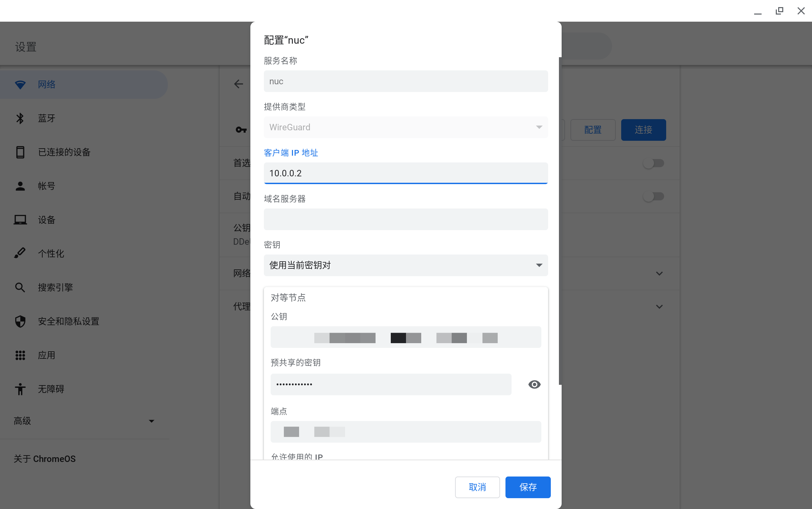Click the Bluetooth icon in sidebar
The height and width of the screenshot is (509, 812).
pyautogui.click(x=20, y=118)
